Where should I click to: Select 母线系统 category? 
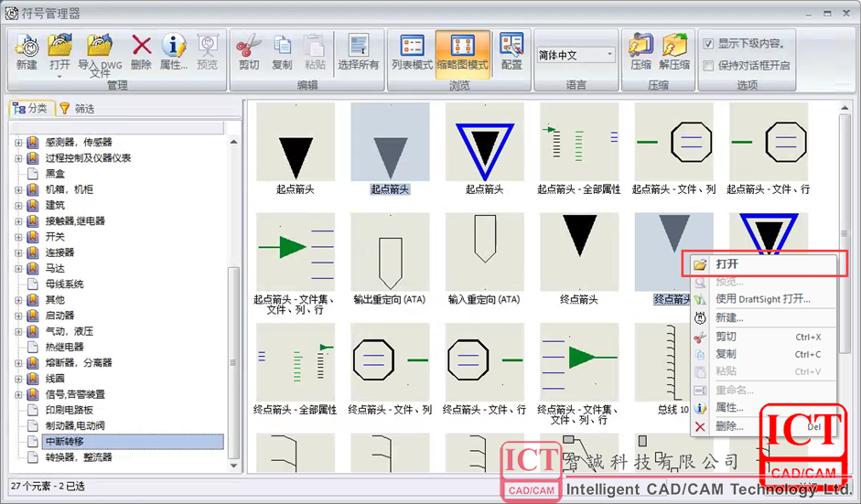coord(64,284)
